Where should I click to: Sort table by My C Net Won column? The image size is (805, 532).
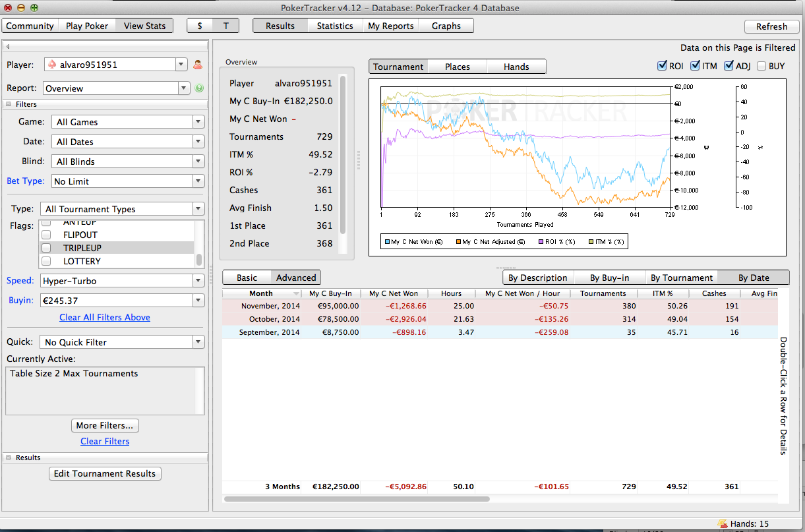(393, 293)
